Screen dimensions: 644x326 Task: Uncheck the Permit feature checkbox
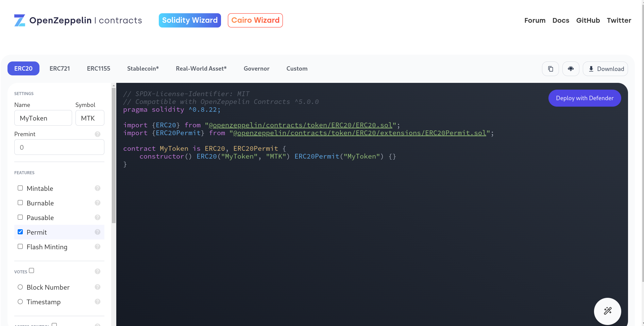pos(20,232)
